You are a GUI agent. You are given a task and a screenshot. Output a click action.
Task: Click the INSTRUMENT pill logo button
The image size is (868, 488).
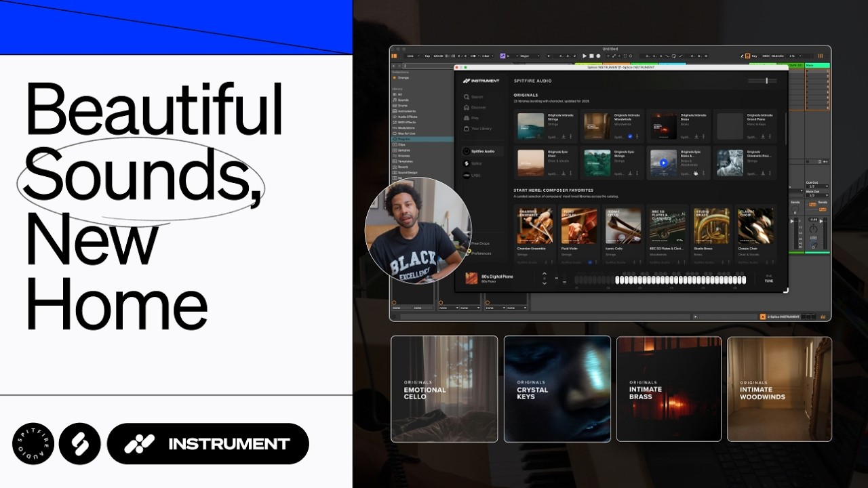click(x=208, y=444)
